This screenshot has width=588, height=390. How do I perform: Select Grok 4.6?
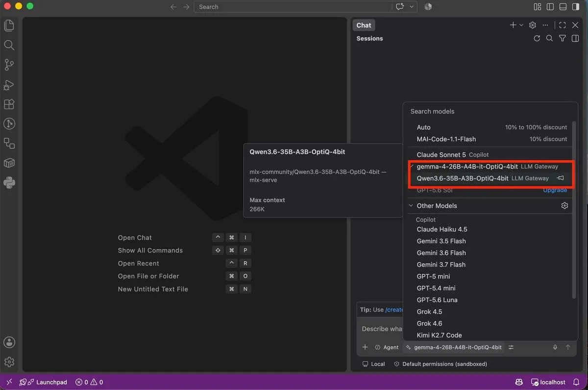pos(490,323)
